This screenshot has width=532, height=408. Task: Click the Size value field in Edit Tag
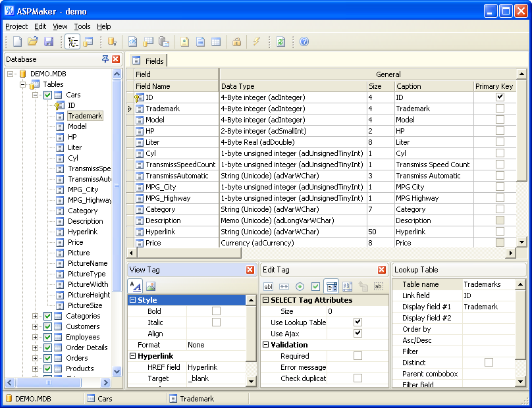coord(358,311)
